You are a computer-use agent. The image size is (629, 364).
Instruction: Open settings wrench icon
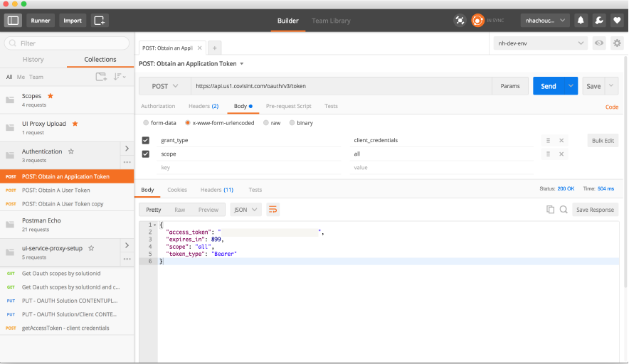pyautogui.click(x=599, y=21)
